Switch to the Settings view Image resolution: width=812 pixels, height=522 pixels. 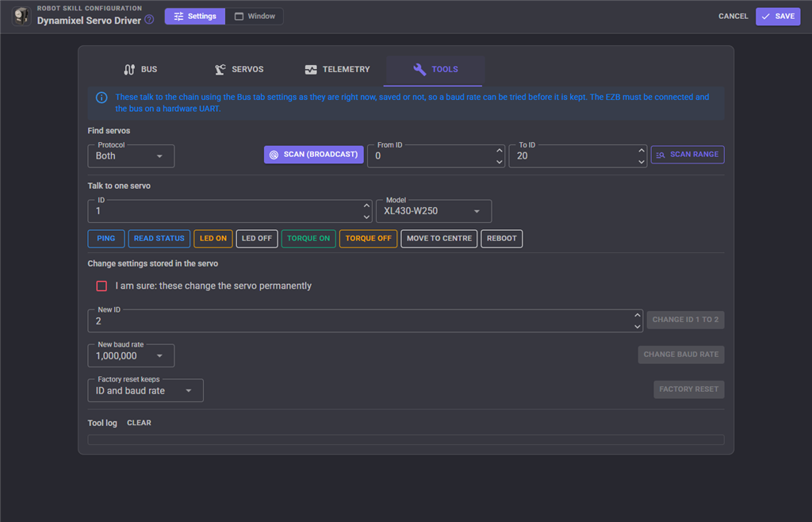[x=195, y=16]
